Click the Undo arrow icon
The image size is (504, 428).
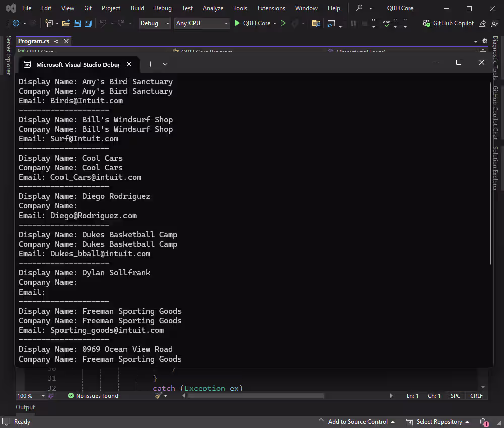point(103,23)
